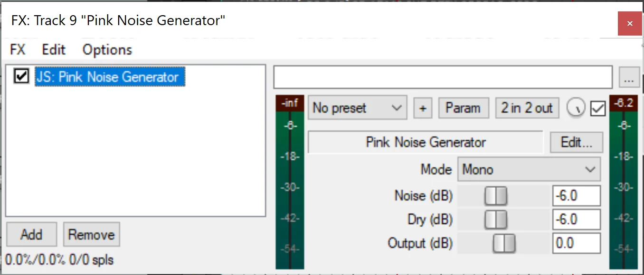
Task: Click the wet/dry mix knob
Action: pyautogui.click(x=576, y=109)
